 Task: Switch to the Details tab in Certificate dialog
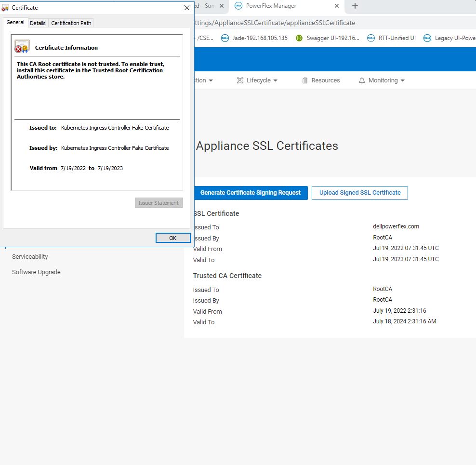(x=38, y=23)
